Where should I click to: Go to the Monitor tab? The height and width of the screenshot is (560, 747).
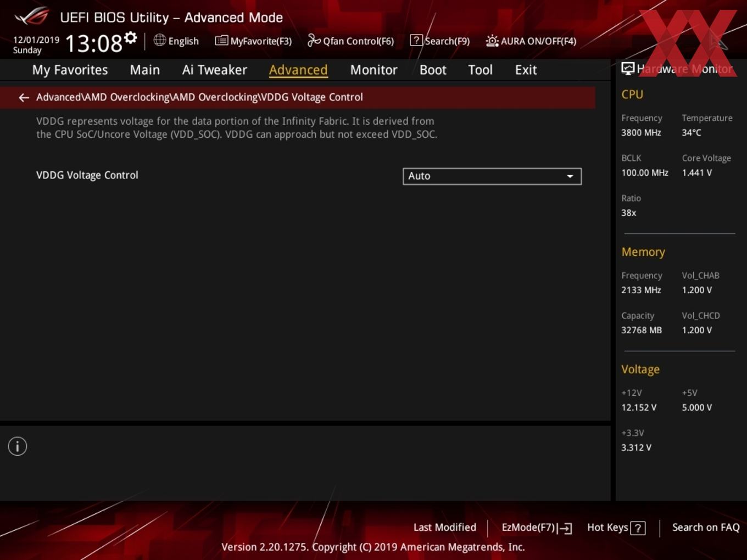374,70
